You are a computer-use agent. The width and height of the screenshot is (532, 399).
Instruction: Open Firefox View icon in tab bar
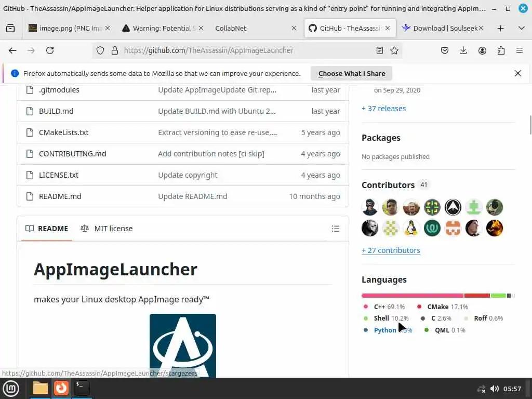click(x=10, y=28)
